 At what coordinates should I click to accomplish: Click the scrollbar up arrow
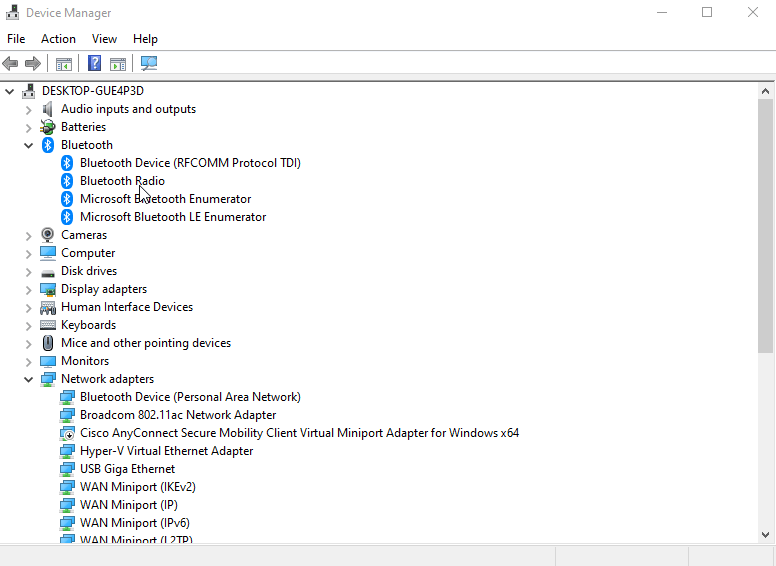(x=765, y=91)
